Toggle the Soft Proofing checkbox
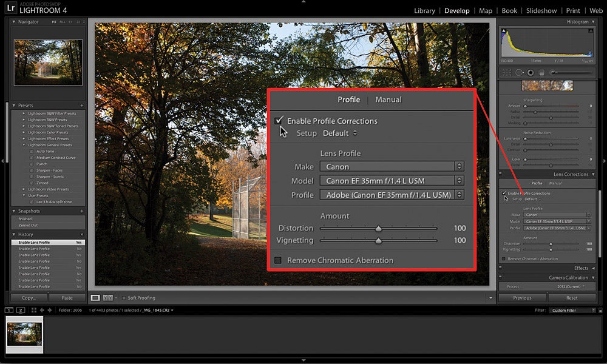 [x=124, y=298]
